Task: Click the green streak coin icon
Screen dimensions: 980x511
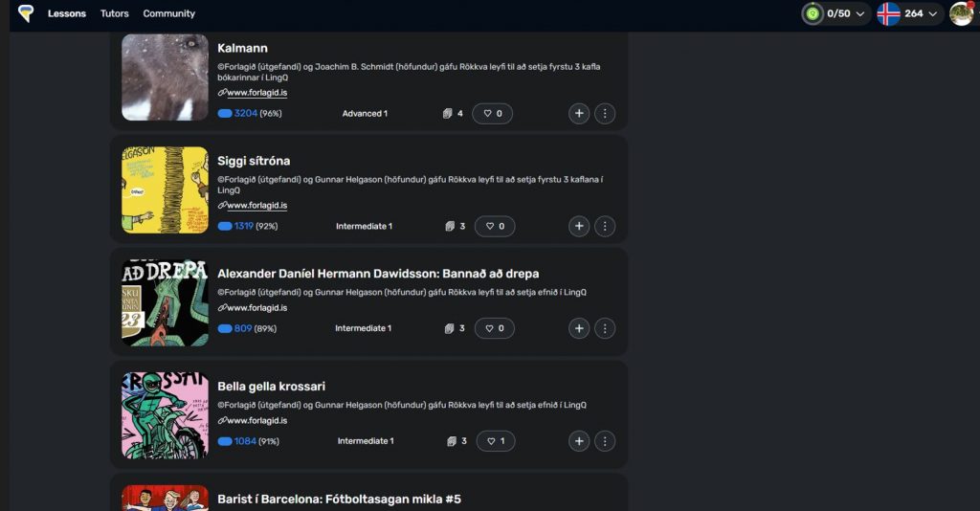Action: tap(813, 13)
